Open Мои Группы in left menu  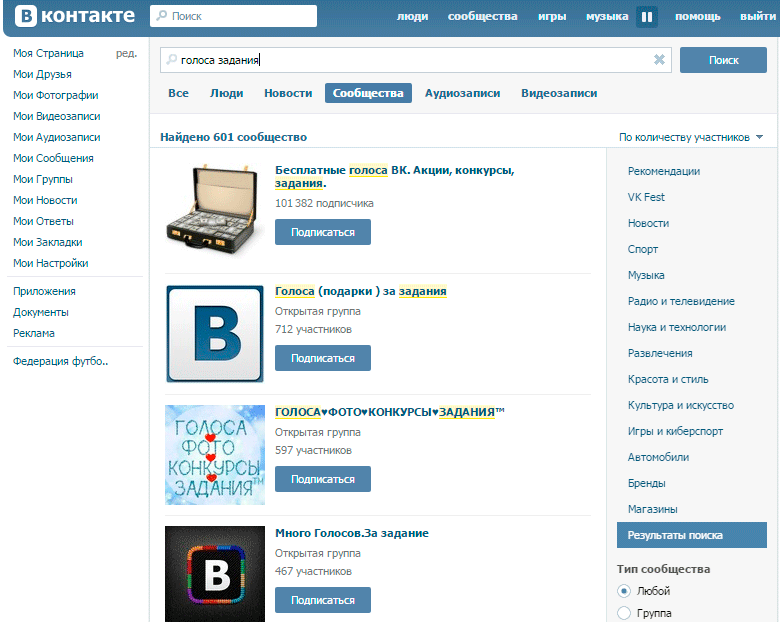click(x=43, y=179)
